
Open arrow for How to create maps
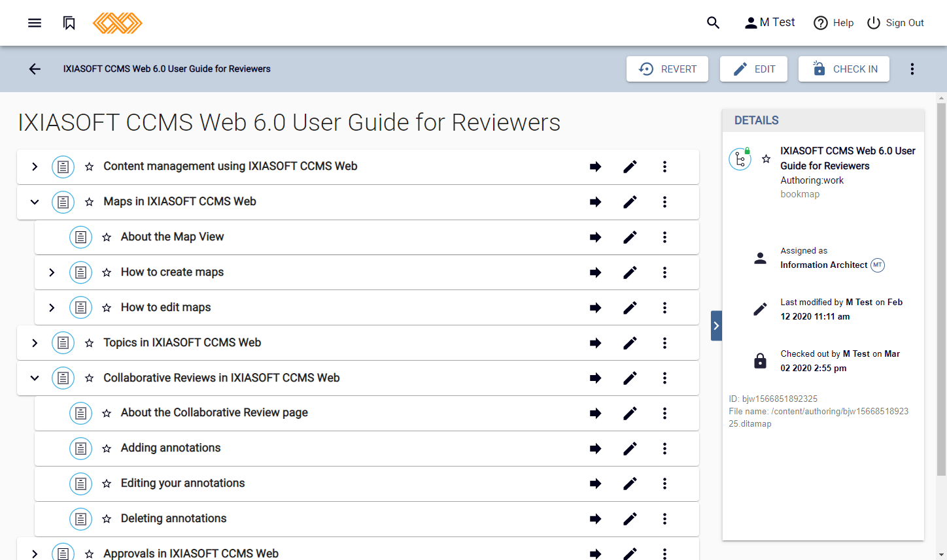click(x=595, y=272)
